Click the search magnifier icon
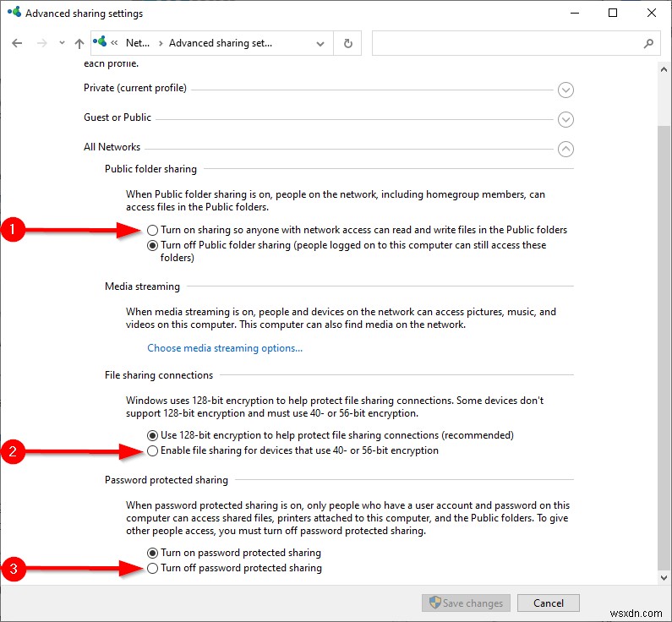Image resolution: width=672 pixels, height=622 pixels. (649, 43)
